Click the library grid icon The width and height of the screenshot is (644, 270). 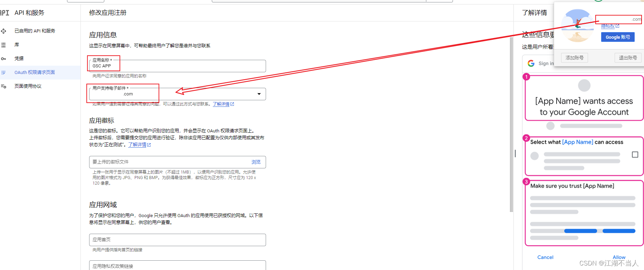click(x=3, y=45)
